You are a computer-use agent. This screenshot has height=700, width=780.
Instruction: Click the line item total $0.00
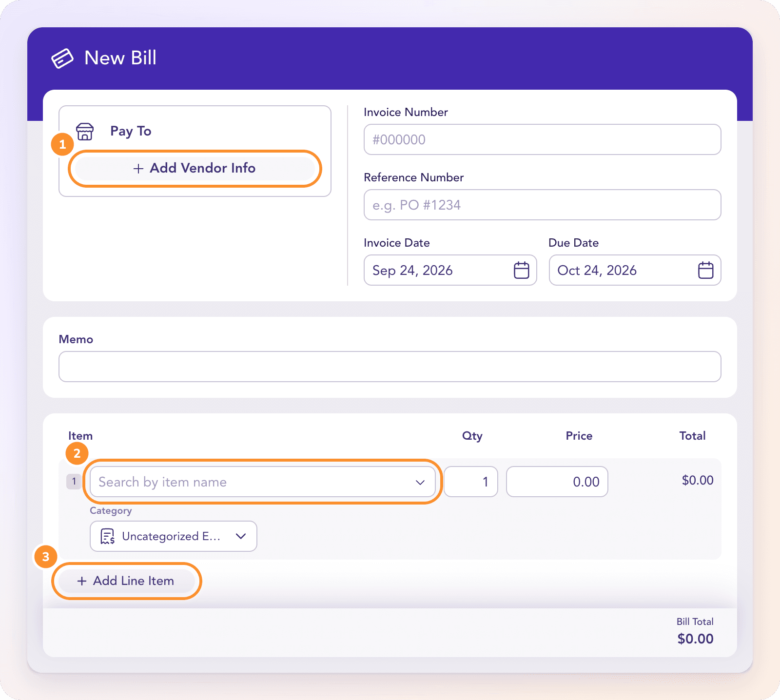coord(698,480)
